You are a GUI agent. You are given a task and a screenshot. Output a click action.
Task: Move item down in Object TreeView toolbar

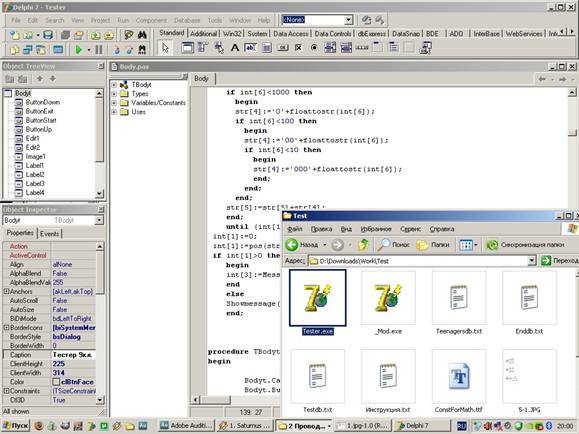[x=52, y=79]
